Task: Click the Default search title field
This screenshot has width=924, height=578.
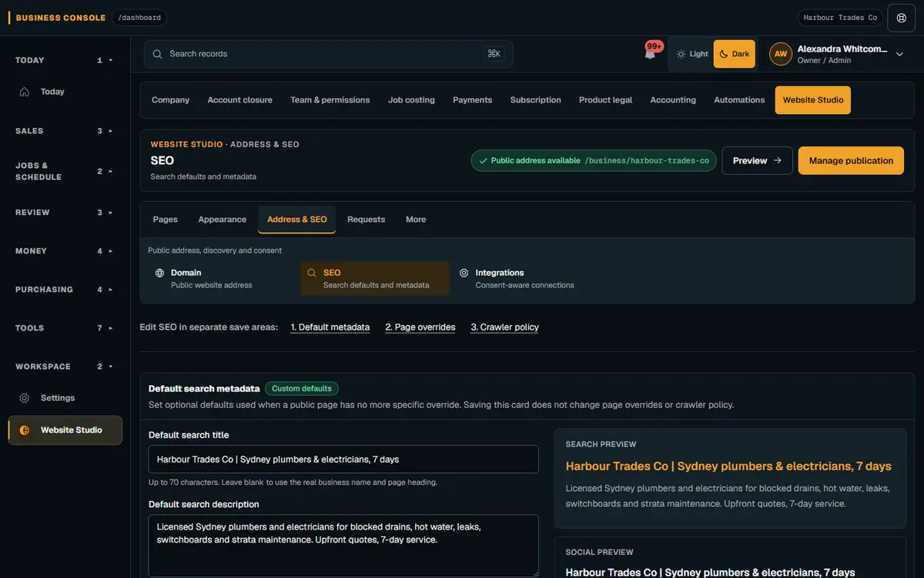Action: (343, 459)
